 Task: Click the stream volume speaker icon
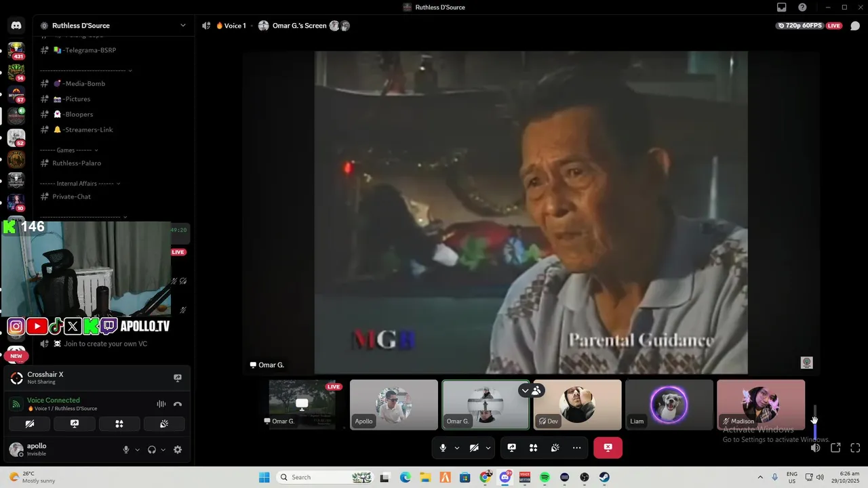coord(815,447)
